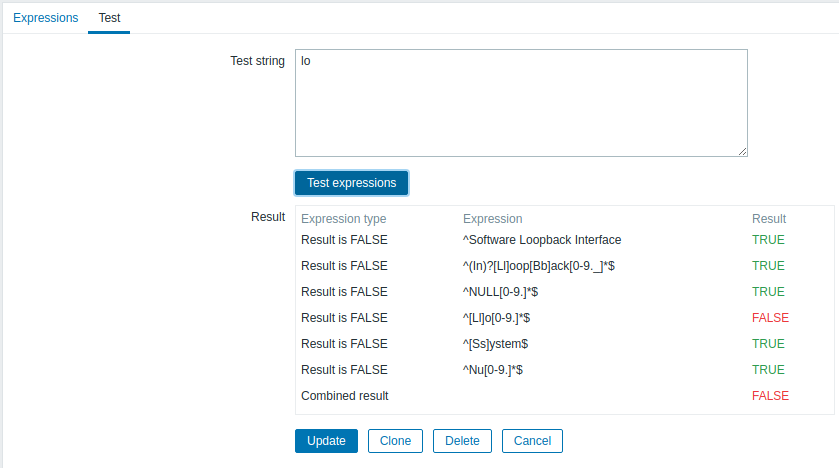Click the ^[Ll]o[0-9.]*$ expression
Screen dimensions: 839x468
pos(496,318)
